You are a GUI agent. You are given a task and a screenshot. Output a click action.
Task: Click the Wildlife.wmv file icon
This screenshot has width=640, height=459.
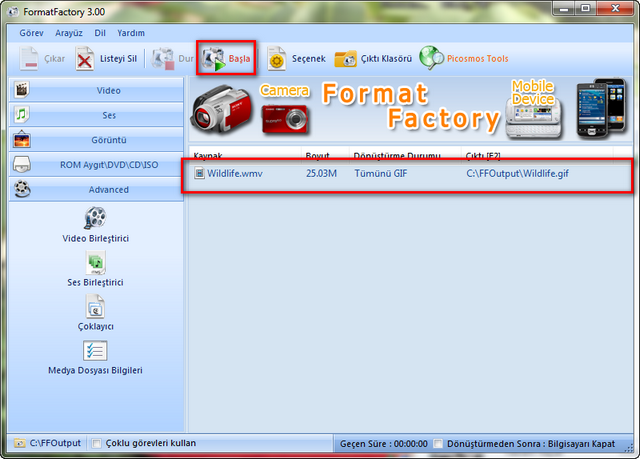point(199,173)
